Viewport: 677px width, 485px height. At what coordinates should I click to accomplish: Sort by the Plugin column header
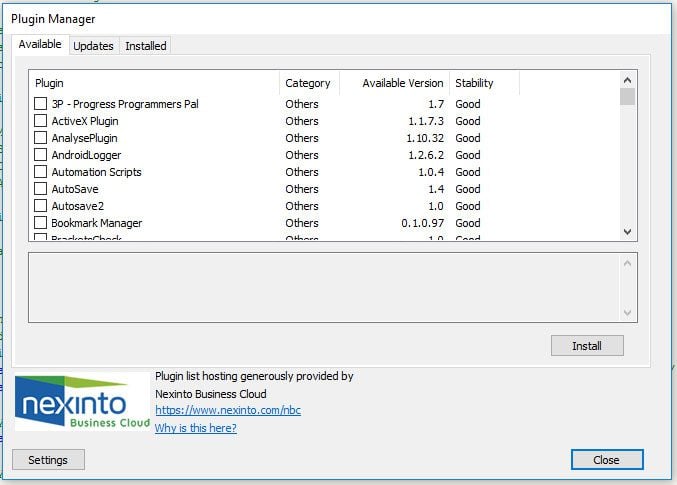(154, 83)
